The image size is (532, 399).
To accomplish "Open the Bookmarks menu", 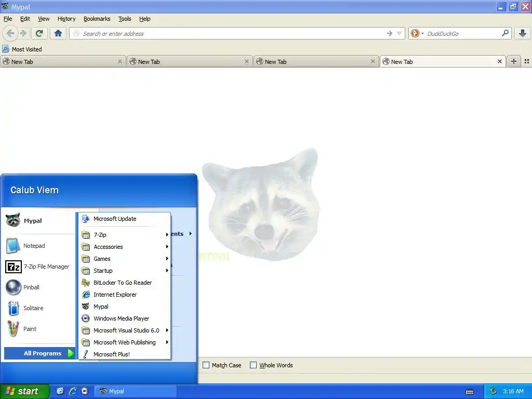I will (97, 19).
